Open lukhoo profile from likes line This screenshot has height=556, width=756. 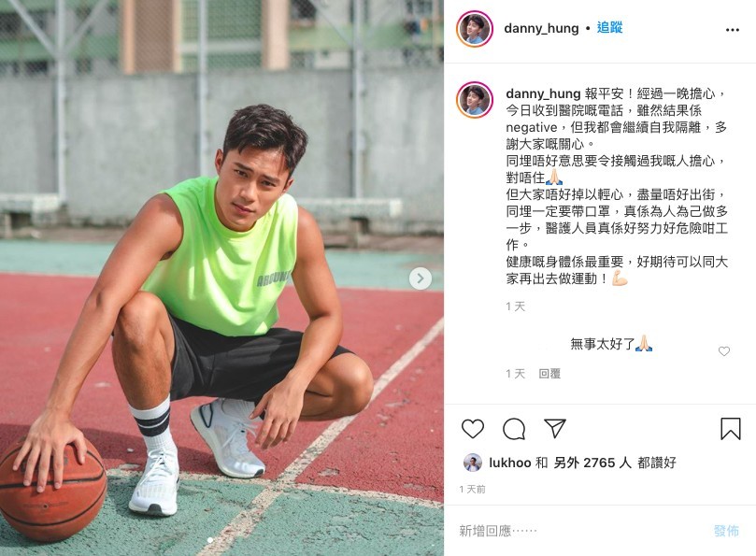click(x=509, y=463)
